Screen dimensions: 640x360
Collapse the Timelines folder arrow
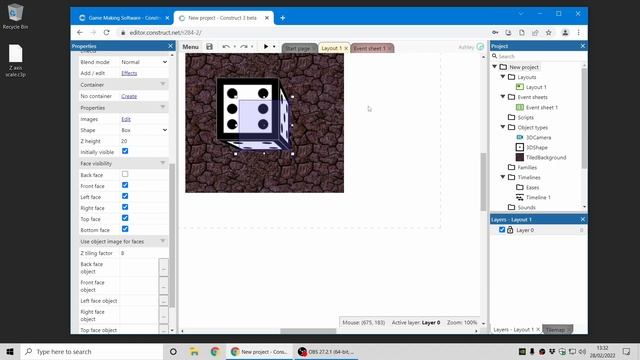(x=503, y=177)
